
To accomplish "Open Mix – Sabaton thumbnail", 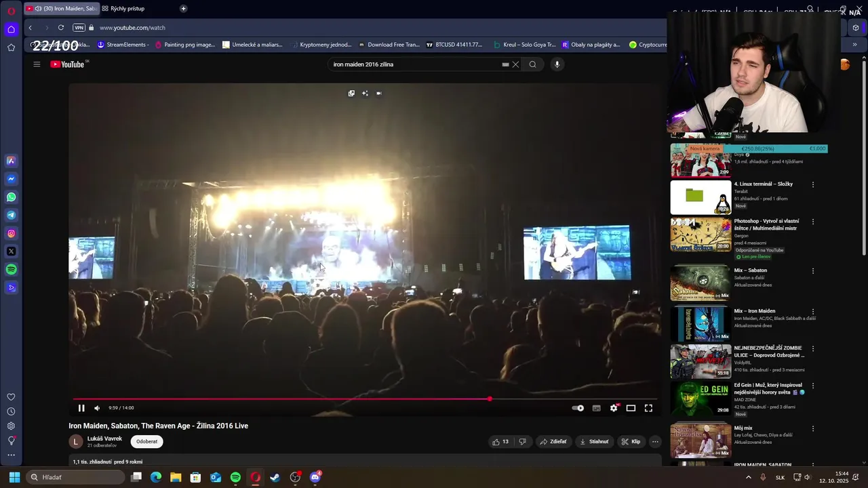I will (701, 282).
